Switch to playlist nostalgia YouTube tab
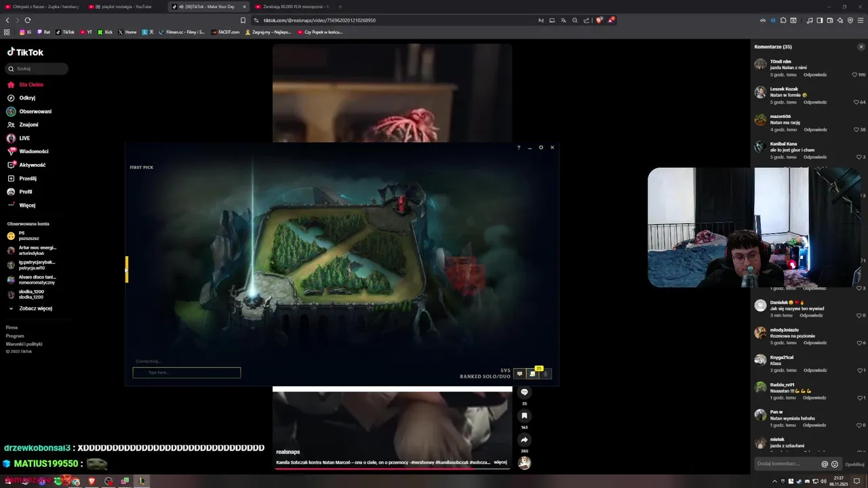Viewport: 868px width, 488px height. (124, 7)
